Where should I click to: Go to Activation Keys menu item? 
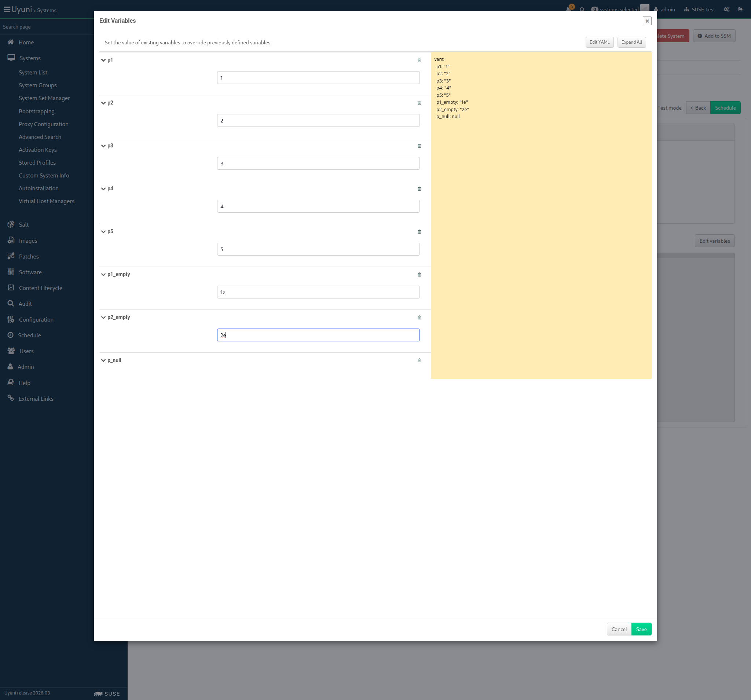click(x=38, y=150)
